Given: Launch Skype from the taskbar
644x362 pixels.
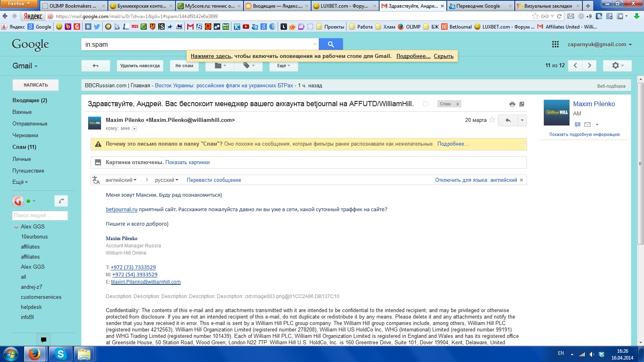Looking at the screenshot, I should tap(60, 354).
